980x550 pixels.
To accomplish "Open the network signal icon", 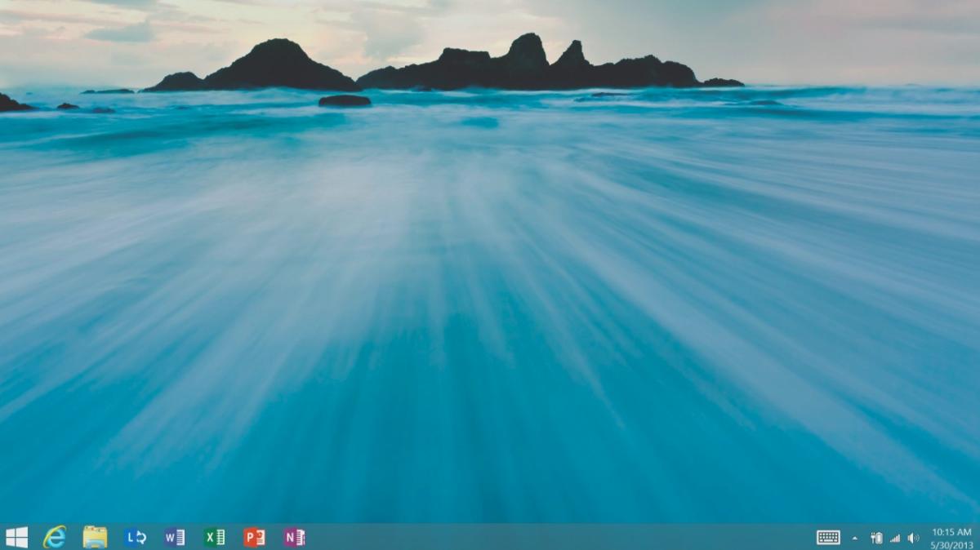I will 895,538.
